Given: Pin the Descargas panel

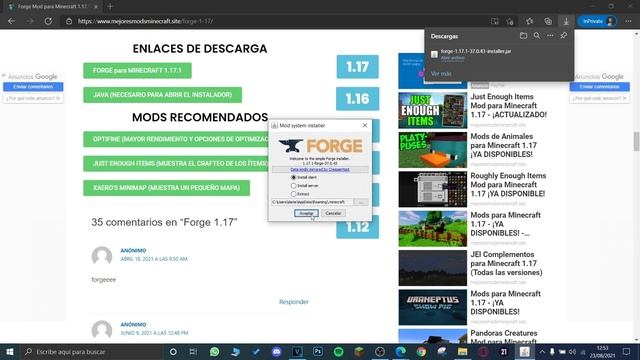Looking at the screenshot, I should point(564,36).
